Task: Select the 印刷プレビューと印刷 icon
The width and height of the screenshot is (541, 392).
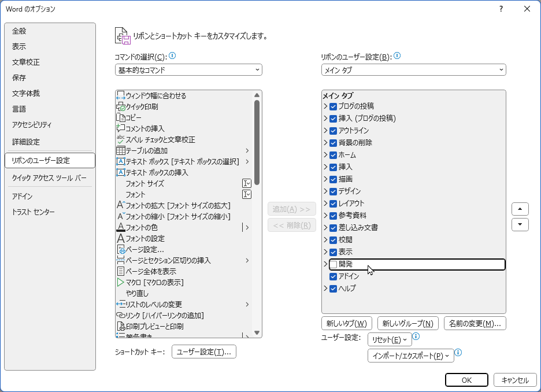Action: point(120,326)
